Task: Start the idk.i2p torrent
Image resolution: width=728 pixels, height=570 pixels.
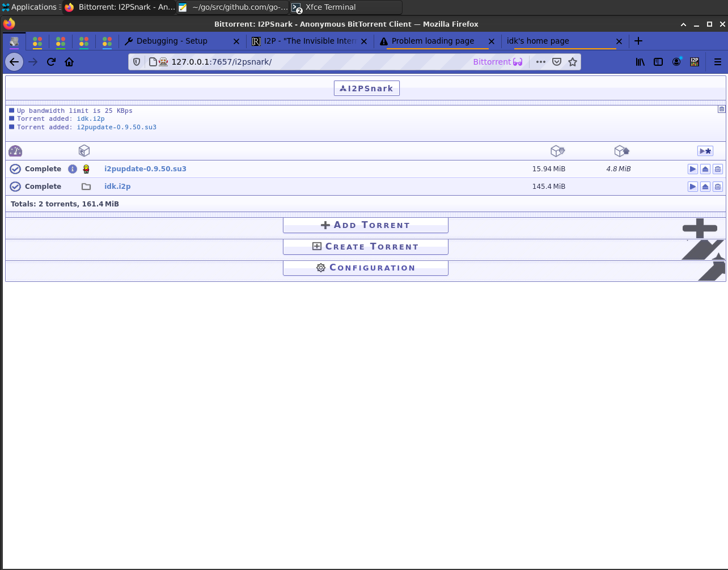Action: pyautogui.click(x=693, y=187)
